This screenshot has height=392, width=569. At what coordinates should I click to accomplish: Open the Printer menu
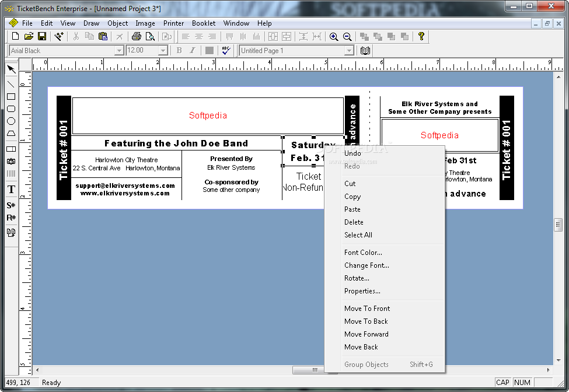pyautogui.click(x=173, y=23)
